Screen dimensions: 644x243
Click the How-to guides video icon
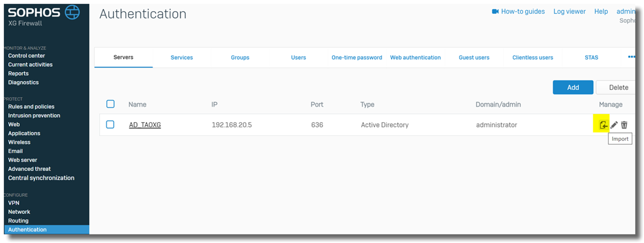[x=495, y=12]
